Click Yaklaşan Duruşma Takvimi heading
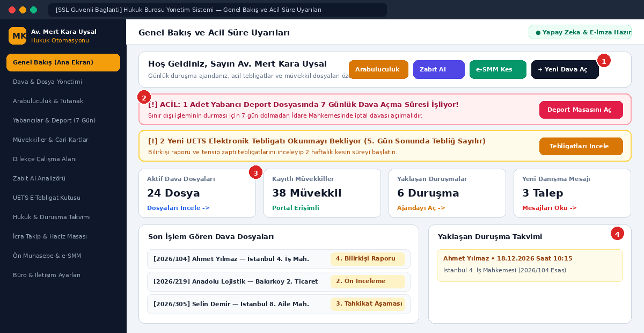 tap(489, 236)
